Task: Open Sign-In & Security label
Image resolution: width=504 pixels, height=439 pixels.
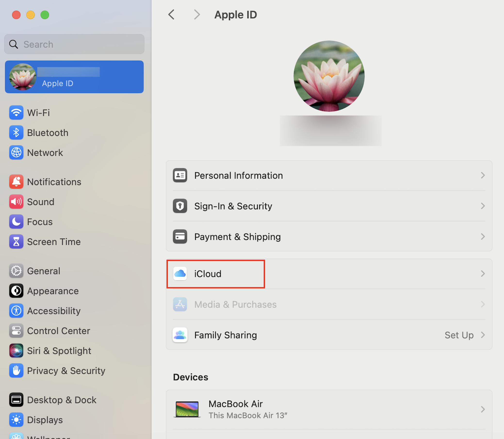Action: [233, 206]
